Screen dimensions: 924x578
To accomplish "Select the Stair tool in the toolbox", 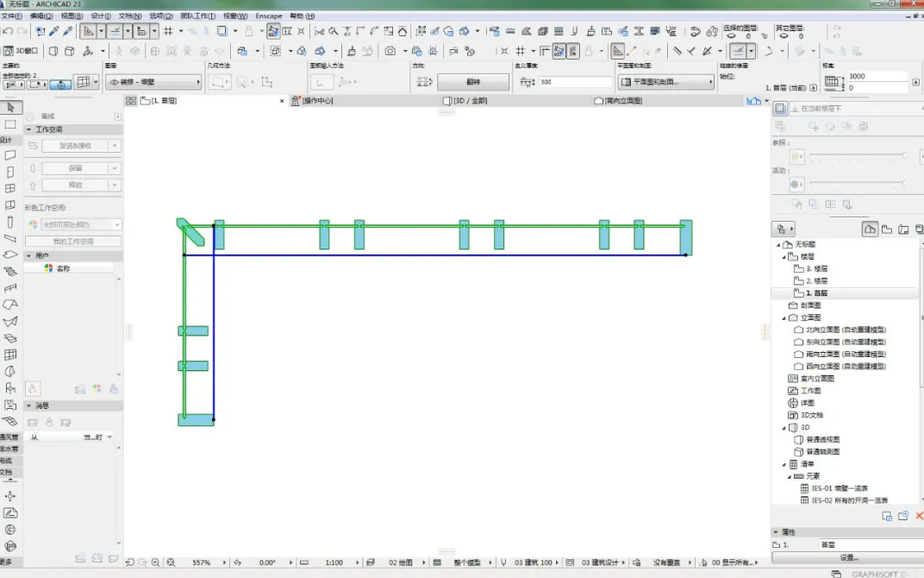I will coord(10,271).
